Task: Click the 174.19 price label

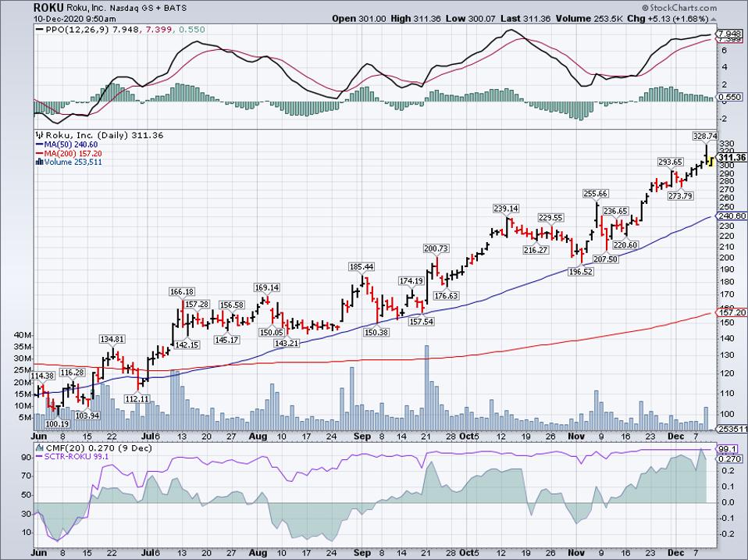Action: 411,280
